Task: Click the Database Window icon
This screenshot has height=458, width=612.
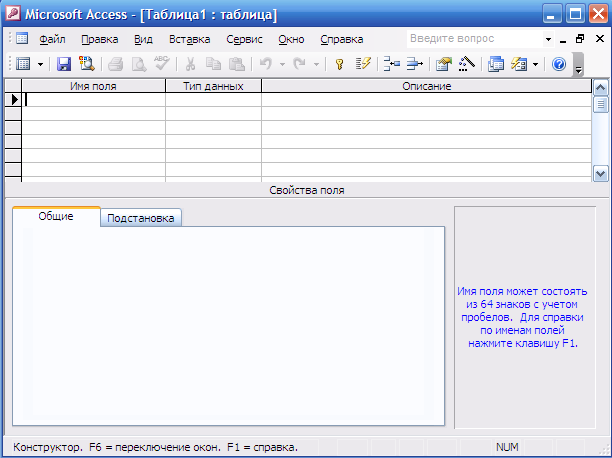Action: tap(496, 64)
